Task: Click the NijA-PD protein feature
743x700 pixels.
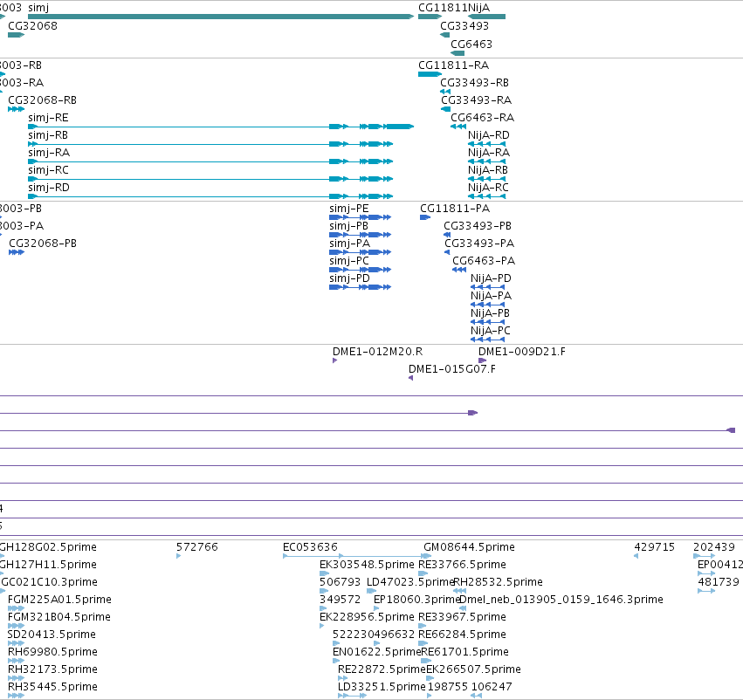Action: click(x=487, y=287)
